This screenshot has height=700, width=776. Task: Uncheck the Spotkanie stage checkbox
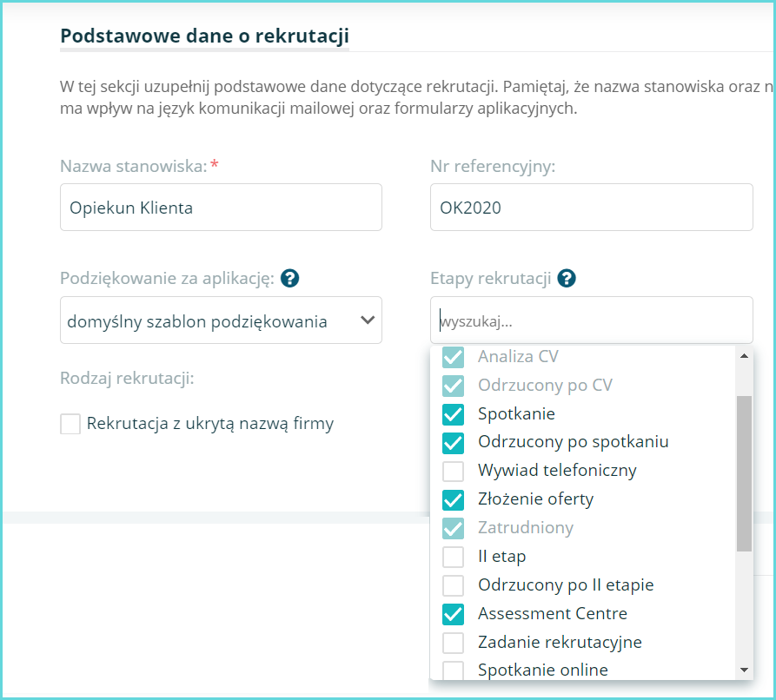(x=453, y=413)
